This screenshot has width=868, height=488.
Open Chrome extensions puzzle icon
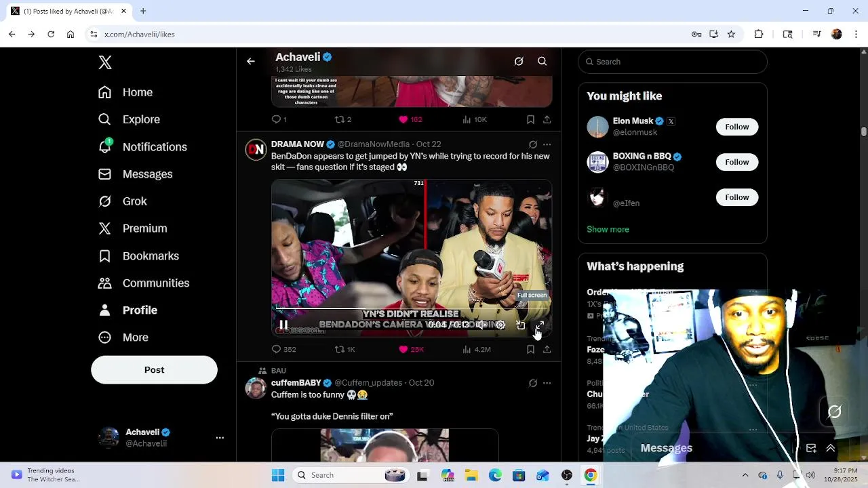[x=759, y=34]
